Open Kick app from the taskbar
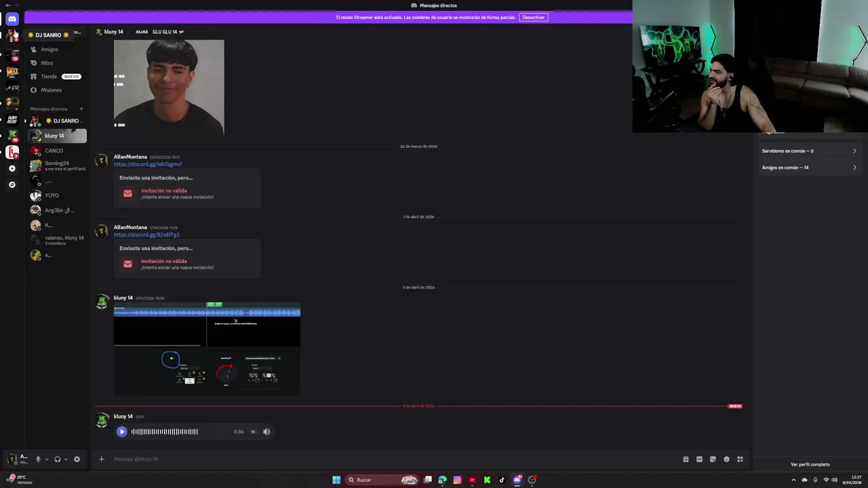The height and width of the screenshot is (488, 868). [x=487, y=480]
